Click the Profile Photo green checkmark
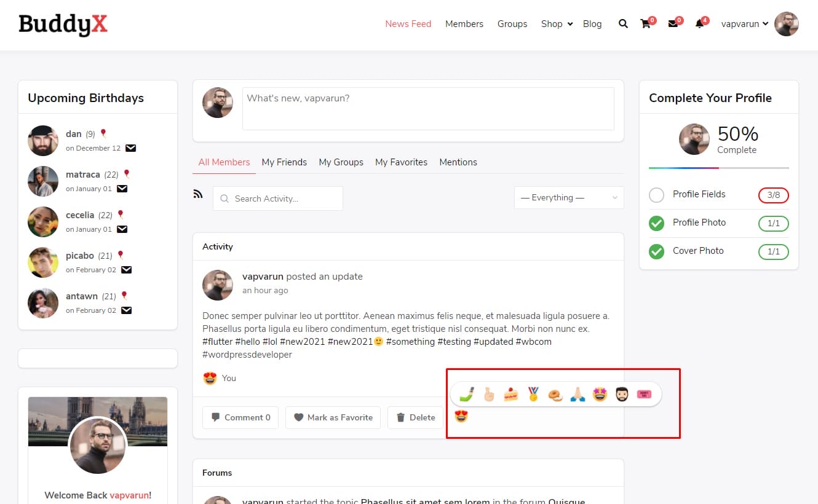This screenshot has width=818, height=504. (x=656, y=223)
